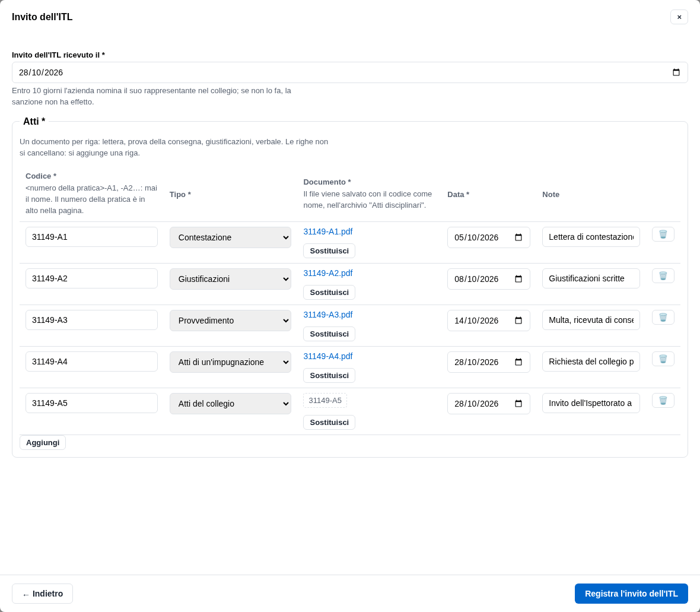Remove row 31149-A3 using trash icon

663,318
